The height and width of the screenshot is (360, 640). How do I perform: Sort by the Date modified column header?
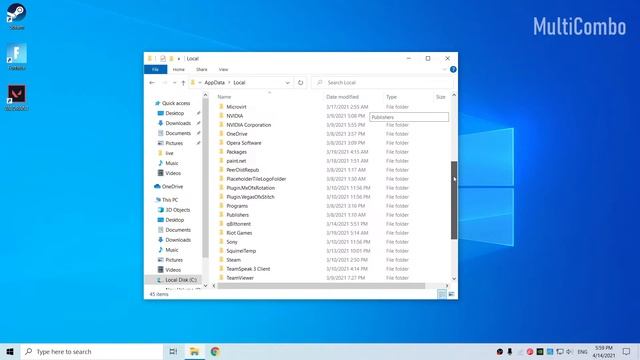click(x=342, y=97)
